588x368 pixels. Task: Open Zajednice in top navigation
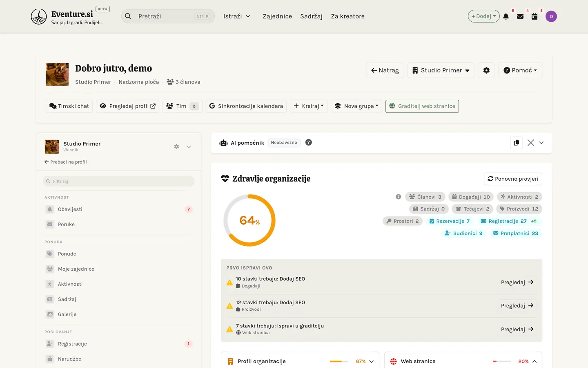tap(277, 16)
